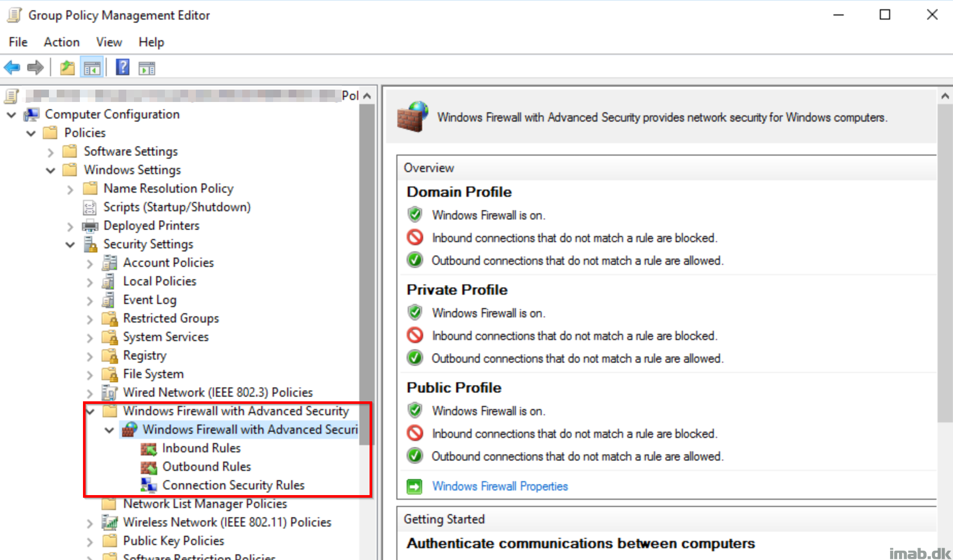This screenshot has height=560, width=953.
Task: Click the Domain Profile heading
Action: [x=459, y=192]
